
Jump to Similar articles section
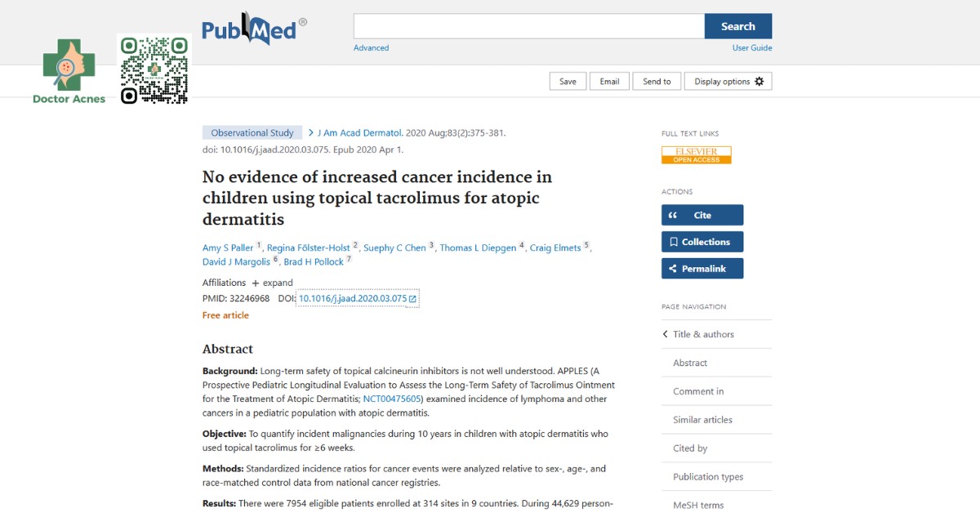[x=702, y=420]
